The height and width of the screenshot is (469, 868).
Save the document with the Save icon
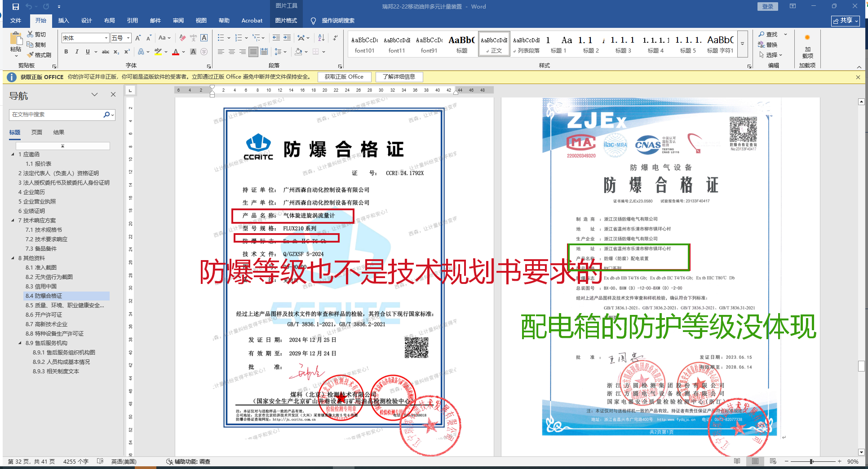pyautogui.click(x=16, y=7)
